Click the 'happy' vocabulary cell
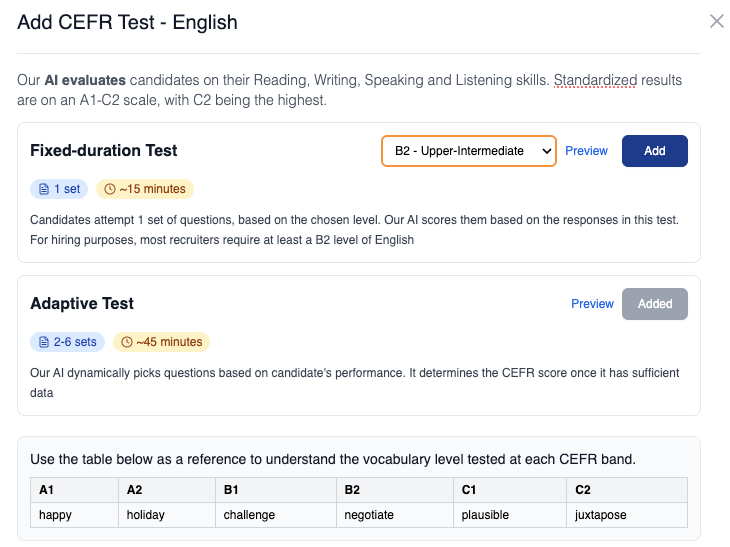 pyautogui.click(x=56, y=515)
